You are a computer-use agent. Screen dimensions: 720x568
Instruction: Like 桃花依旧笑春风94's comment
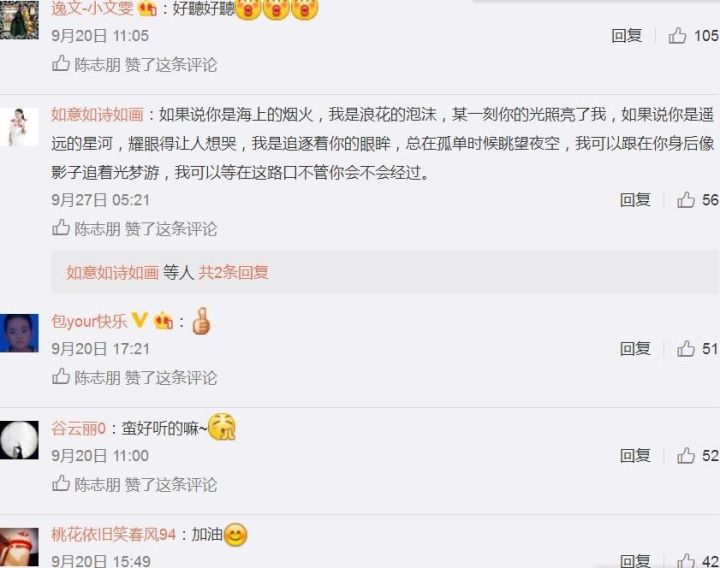[x=686, y=561]
